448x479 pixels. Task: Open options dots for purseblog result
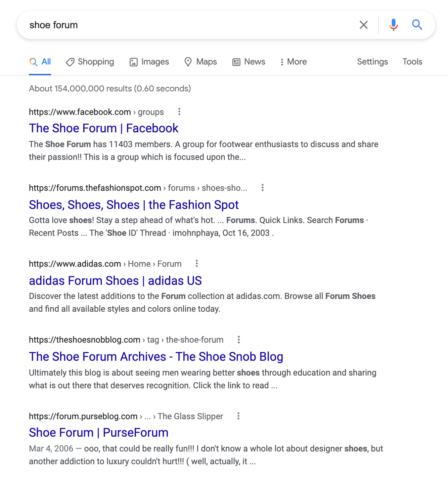coord(238,416)
